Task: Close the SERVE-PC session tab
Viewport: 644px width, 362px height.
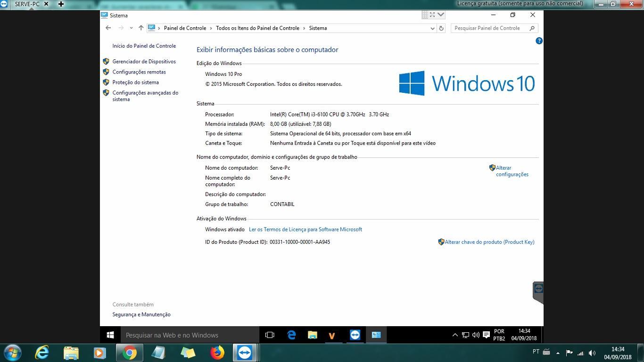Action: tap(46, 4)
